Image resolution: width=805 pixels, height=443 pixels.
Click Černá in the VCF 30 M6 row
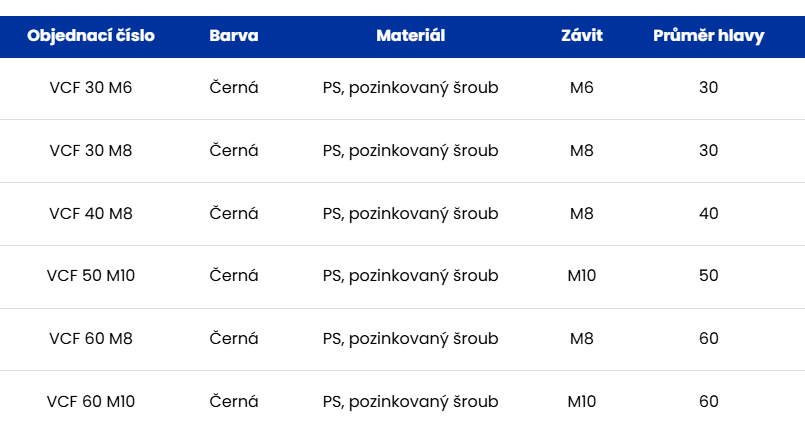pos(234,88)
